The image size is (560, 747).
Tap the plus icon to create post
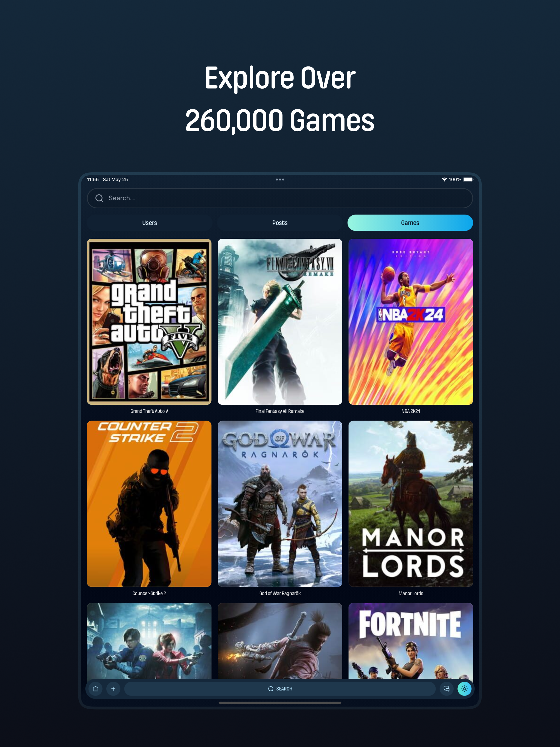(113, 688)
